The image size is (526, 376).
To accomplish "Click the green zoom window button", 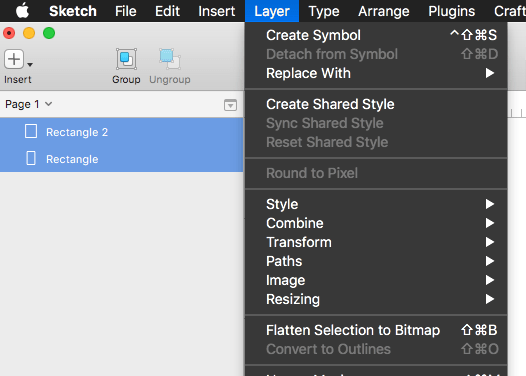I will click(49, 33).
